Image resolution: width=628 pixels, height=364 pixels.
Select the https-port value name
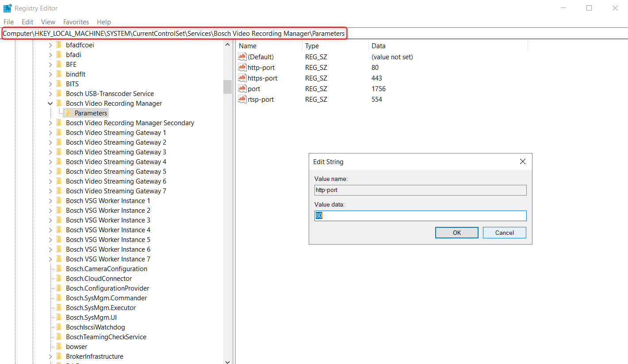click(263, 78)
